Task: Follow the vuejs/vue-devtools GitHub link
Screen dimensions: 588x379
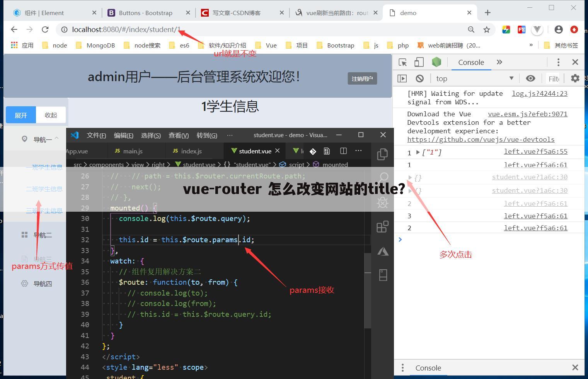Action: pyautogui.click(x=481, y=139)
